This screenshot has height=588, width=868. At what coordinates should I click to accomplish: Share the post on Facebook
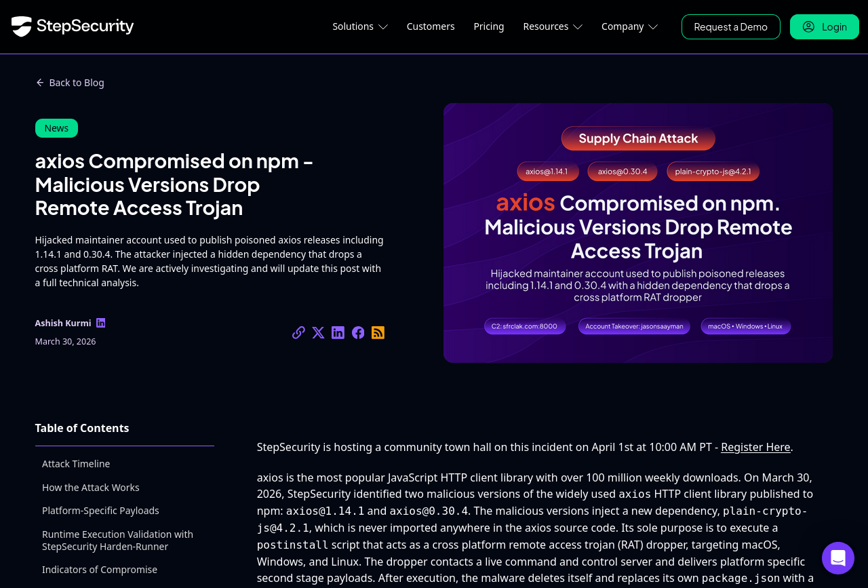358,332
